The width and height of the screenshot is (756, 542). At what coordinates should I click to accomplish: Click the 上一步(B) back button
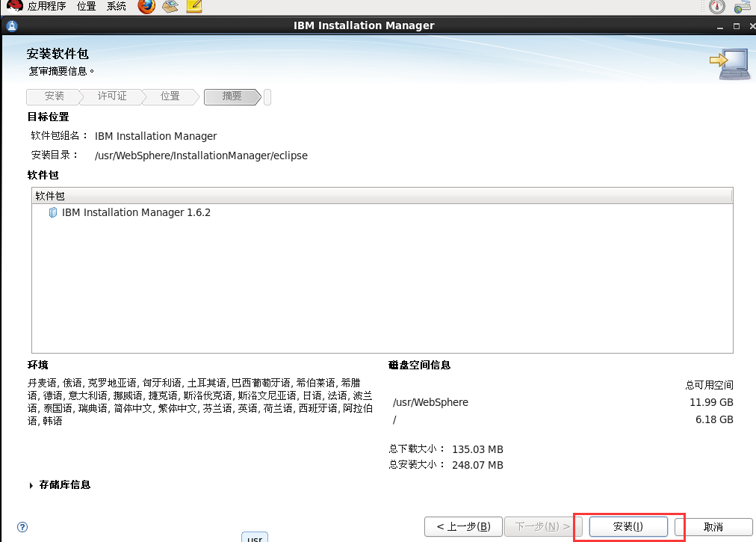coord(463,526)
